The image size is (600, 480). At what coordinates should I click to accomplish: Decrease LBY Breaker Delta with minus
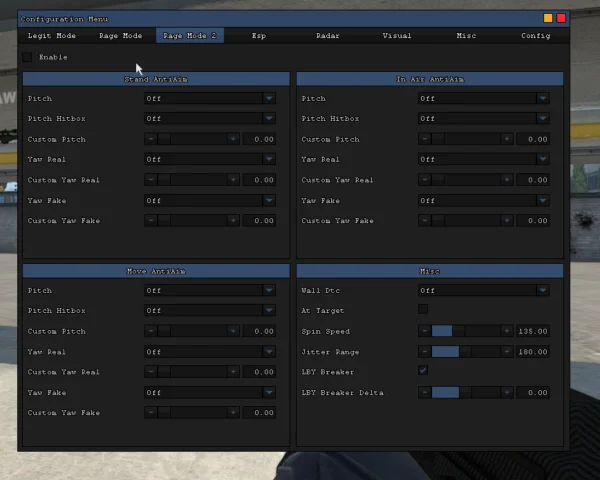click(x=424, y=392)
